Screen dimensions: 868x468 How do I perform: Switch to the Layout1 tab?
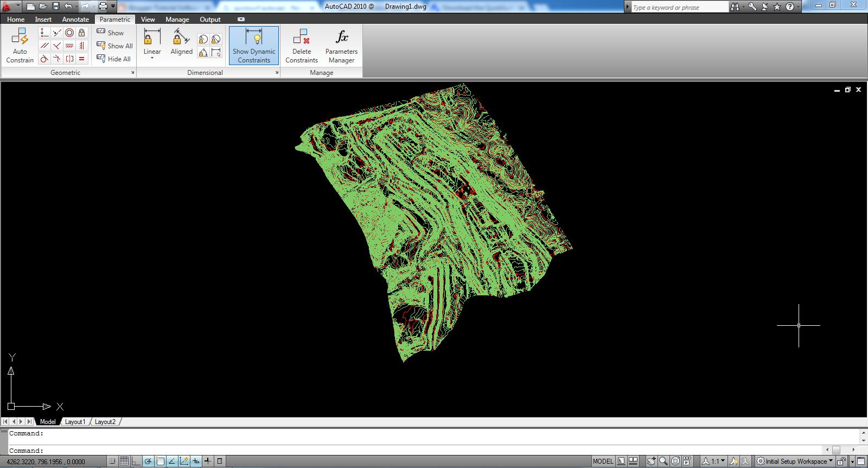pyautogui.click(x=75, y=422)
